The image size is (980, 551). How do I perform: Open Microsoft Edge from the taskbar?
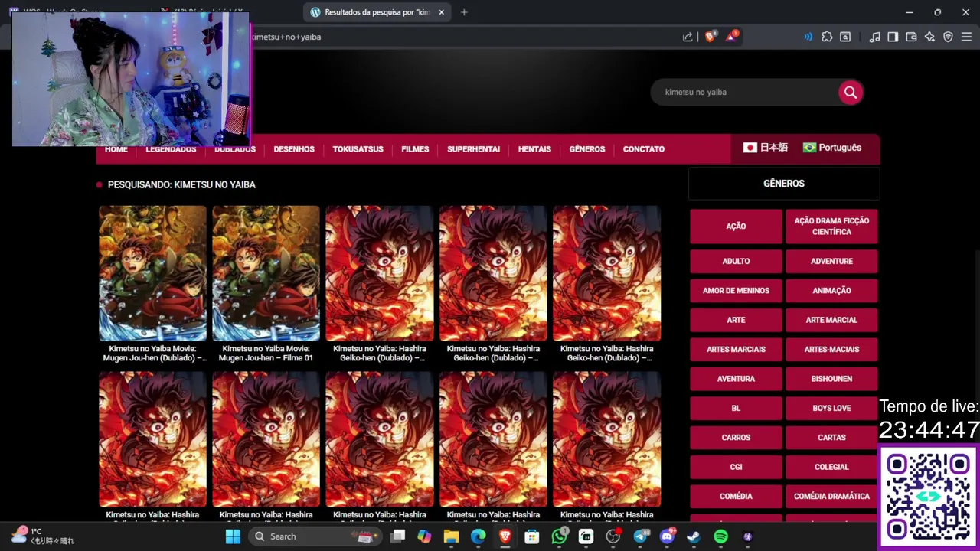478,536
